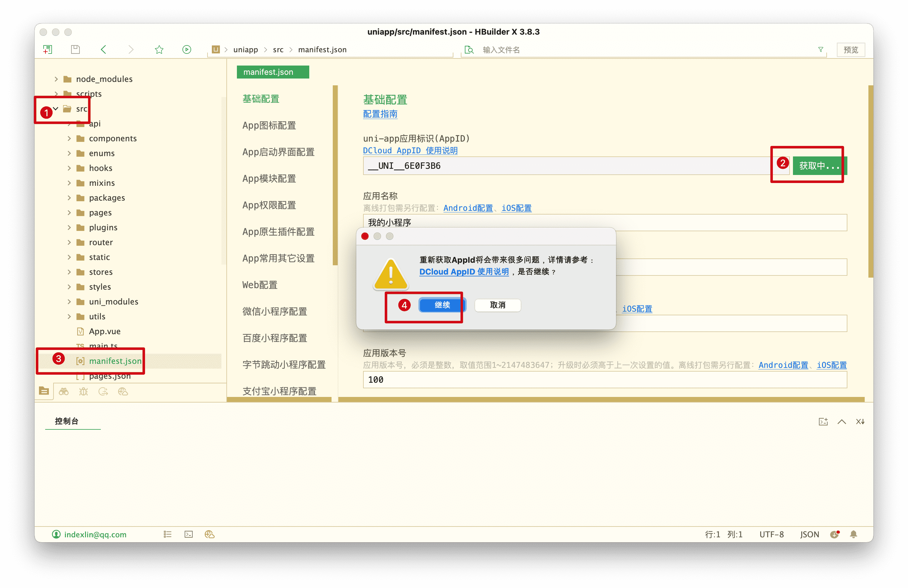
Task: Click the new file toolbar icon
Action: [48, 49]
